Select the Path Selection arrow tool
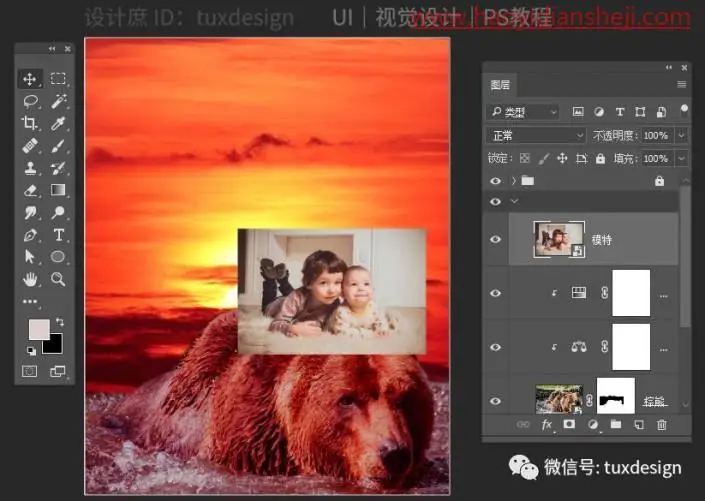This screenshot has height=501, width=705. 30,257
